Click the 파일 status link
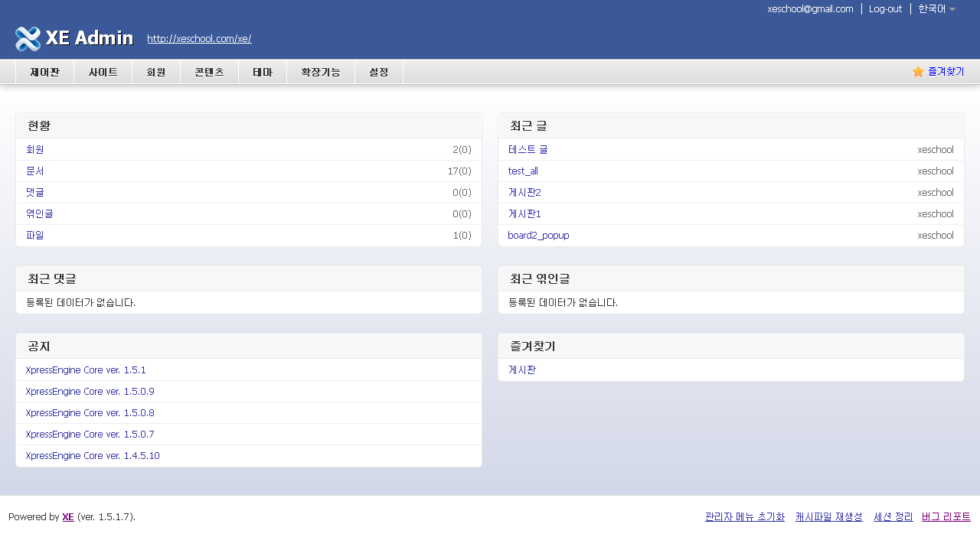 pos(34,235)
